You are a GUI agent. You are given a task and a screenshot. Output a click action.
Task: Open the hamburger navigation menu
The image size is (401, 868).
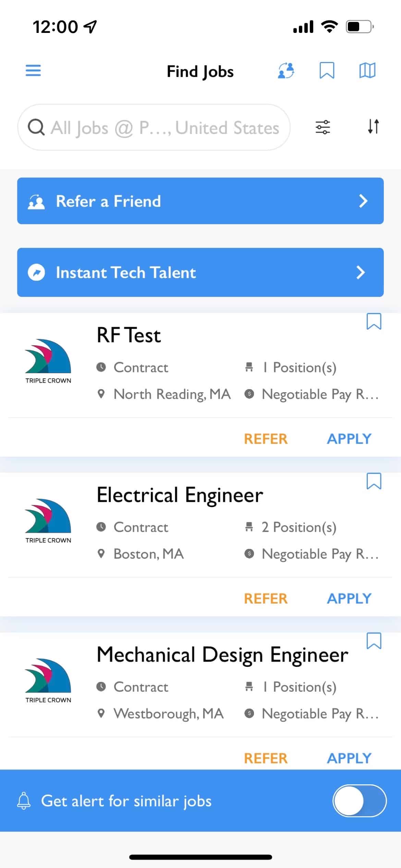click(33, 71)
